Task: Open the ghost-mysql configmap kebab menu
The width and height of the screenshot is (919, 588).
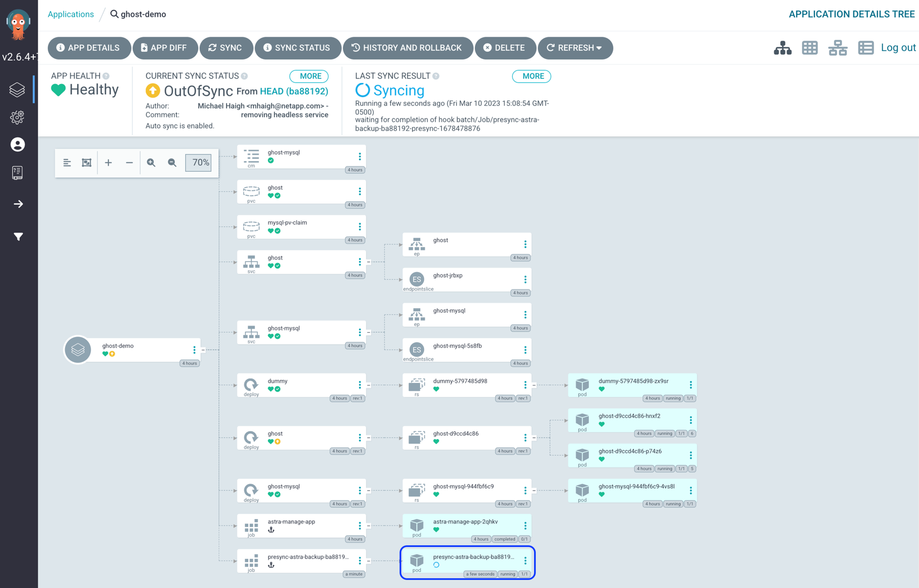Action: pos(360,157)
